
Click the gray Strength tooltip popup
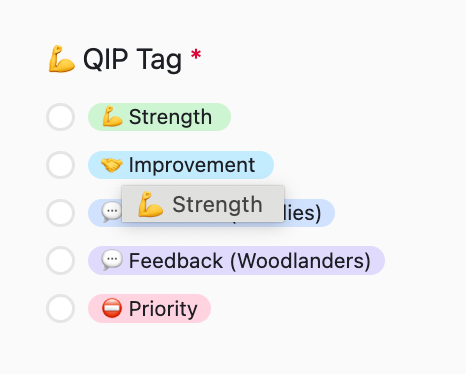[203, 204]
